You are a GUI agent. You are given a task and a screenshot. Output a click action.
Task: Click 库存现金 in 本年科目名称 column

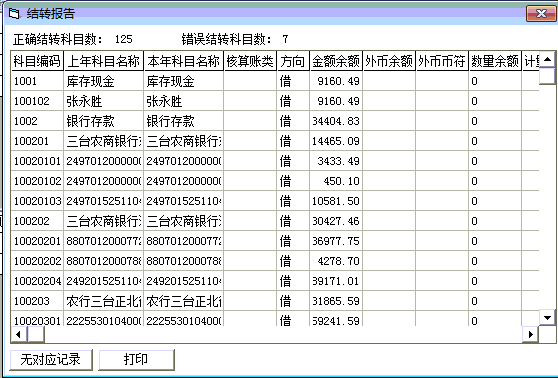point(184,81)
